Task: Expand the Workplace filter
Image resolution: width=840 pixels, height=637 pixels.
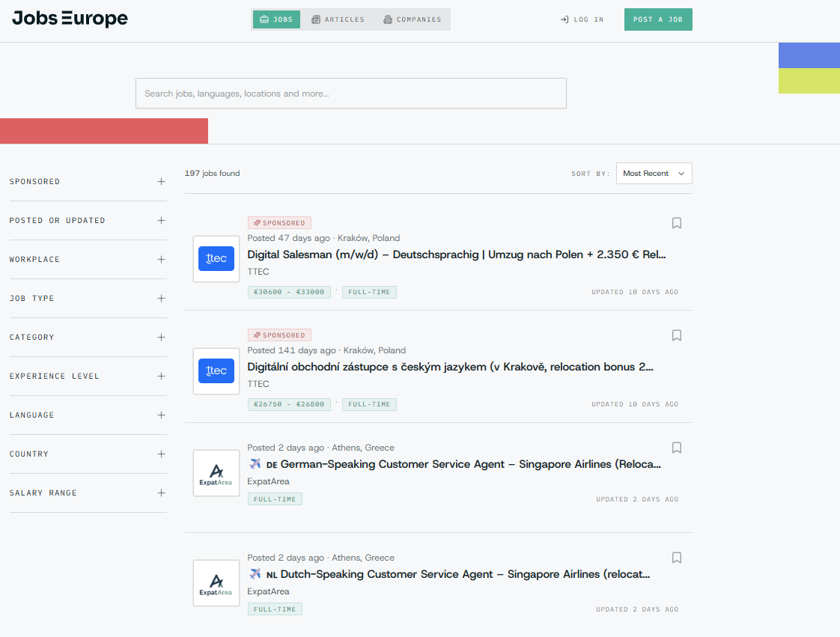Action: [x=88, y=259]
